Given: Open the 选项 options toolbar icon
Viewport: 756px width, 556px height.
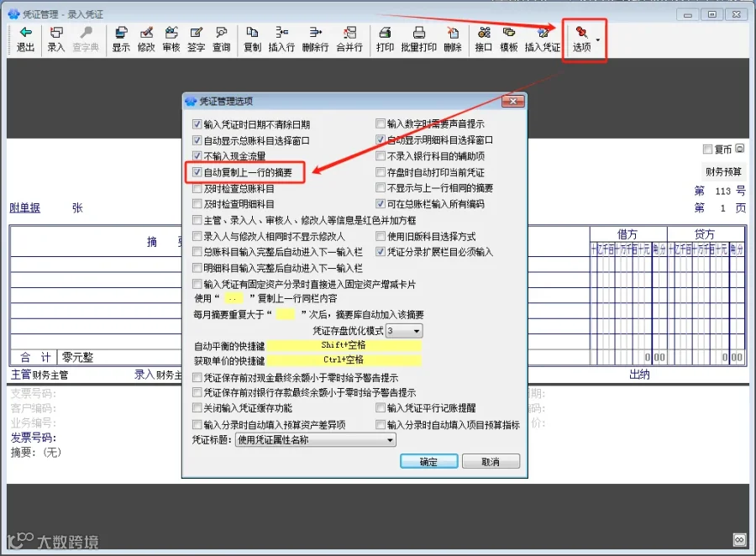Looking at the screenshot, I should 581,39.
